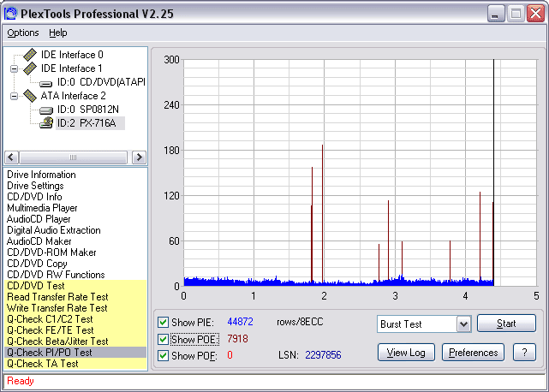Open Multimedia Player
Screen dimensions: 549x392
pyautogui.click(x=42, y=208)
